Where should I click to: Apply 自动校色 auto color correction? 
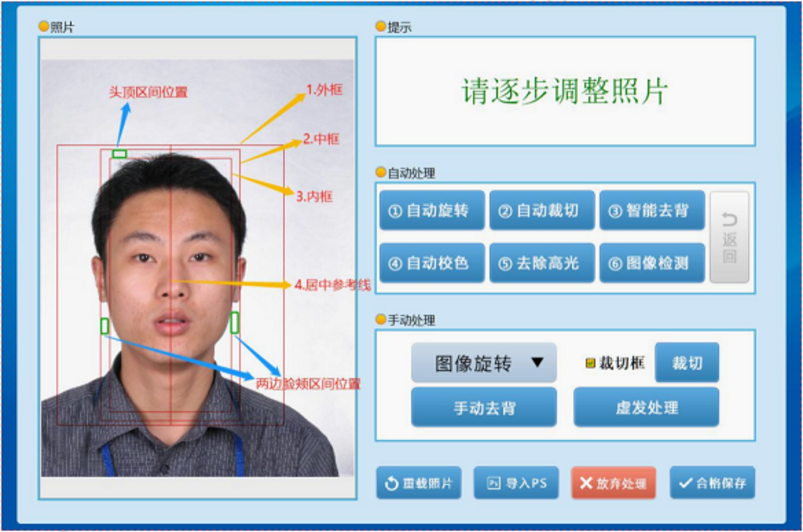[x=432, y=263]
